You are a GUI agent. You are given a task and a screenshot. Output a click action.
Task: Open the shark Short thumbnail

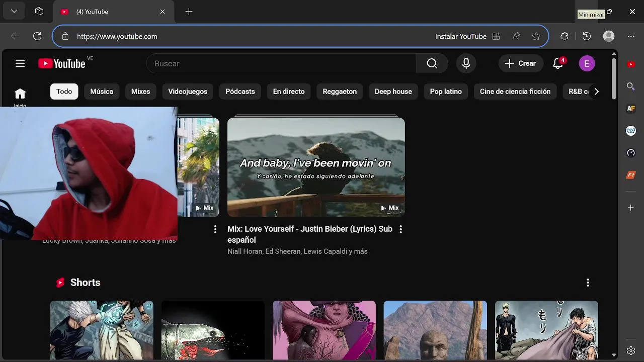click(213, 330)
